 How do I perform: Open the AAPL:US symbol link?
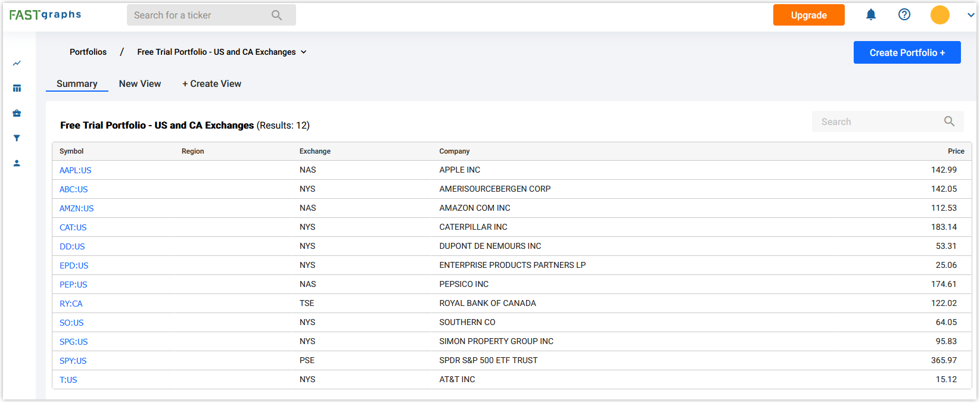coord(76,170)
